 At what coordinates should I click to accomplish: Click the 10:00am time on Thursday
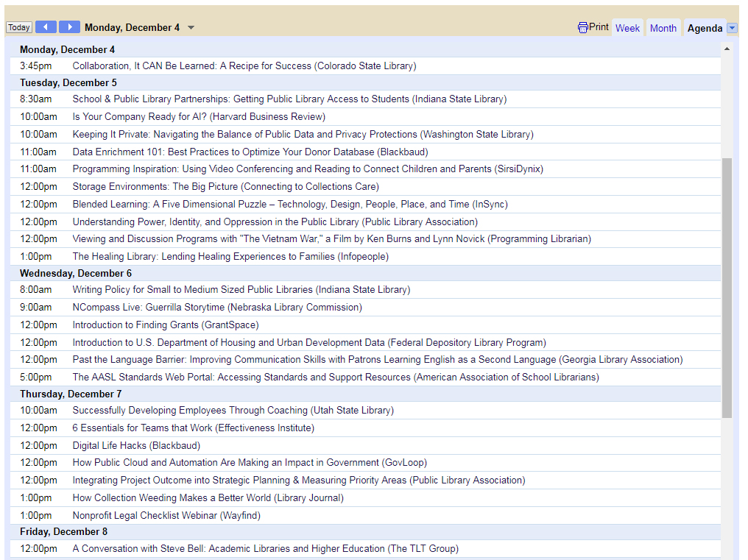[x=38, y=410]
